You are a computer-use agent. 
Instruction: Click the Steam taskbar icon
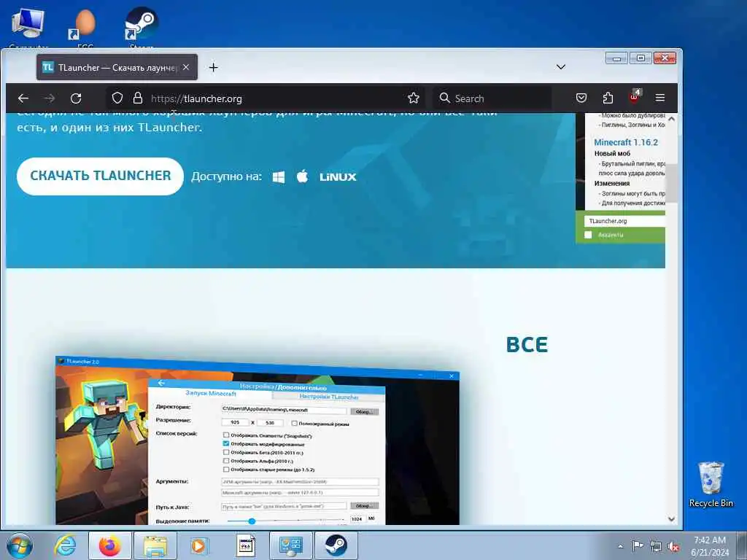pyautogui.click(x=336, y=545)
